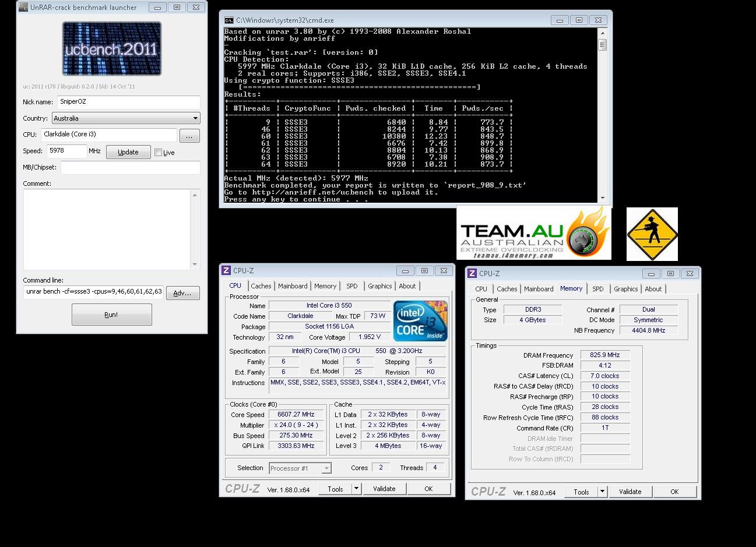Click the Update speed button
The image size is (756, 547).
(x=128, y=152)
